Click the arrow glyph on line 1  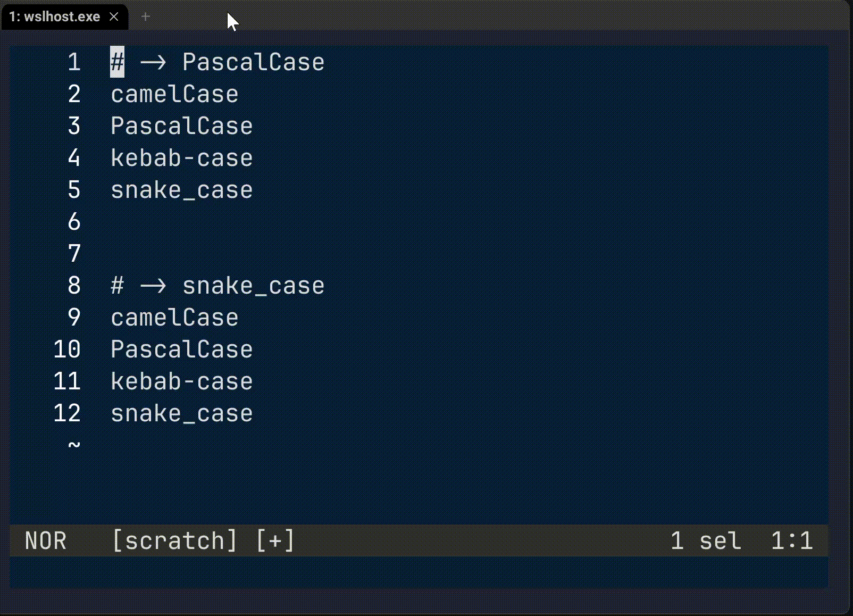click(x=154, y=62)
